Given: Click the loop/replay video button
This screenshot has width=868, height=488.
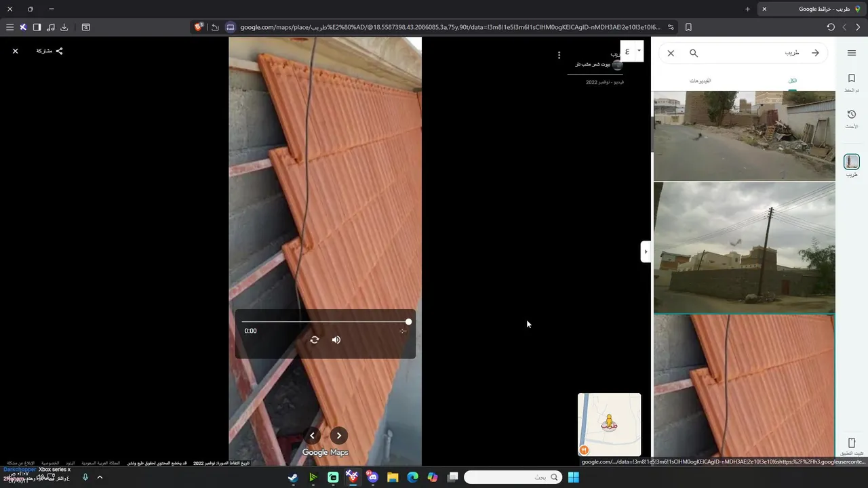Looking at the screenshot, I should pos(314,340).
